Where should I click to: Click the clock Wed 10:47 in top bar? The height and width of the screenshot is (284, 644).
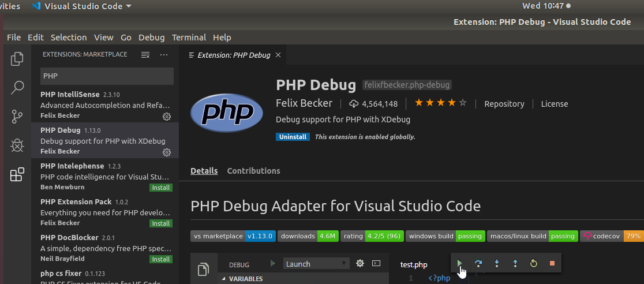coord(543,6)
